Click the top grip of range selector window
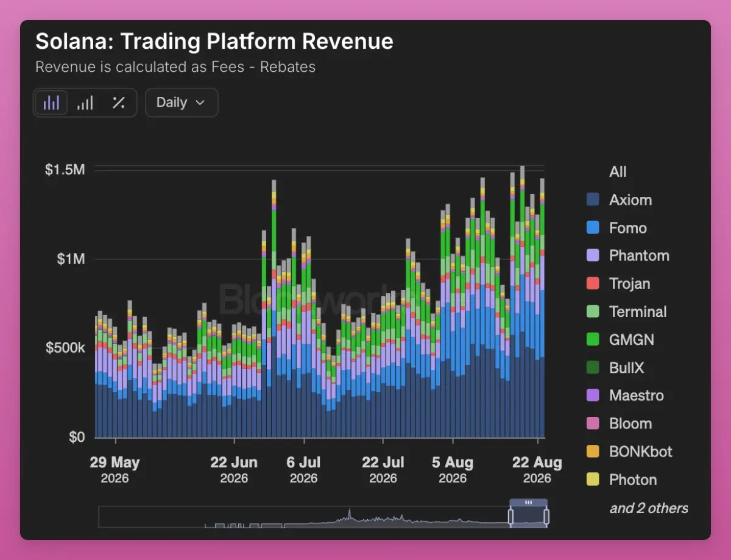This screenshot has width=731, height=560. pyautogui.click(x=529, y=503)
